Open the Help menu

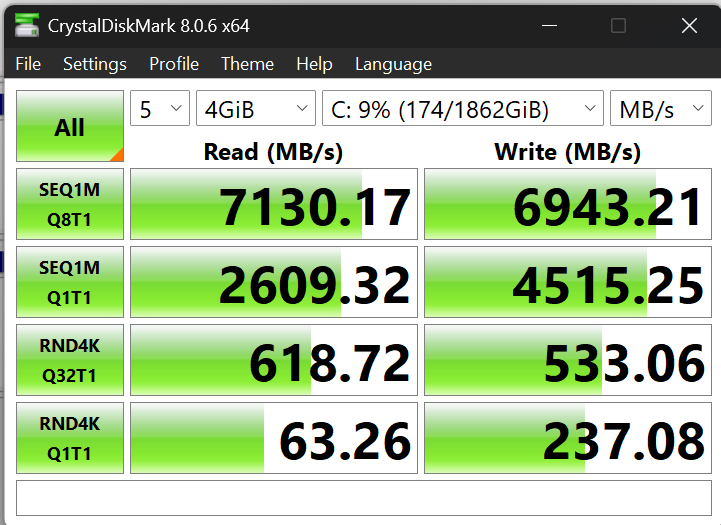[314, 64]
